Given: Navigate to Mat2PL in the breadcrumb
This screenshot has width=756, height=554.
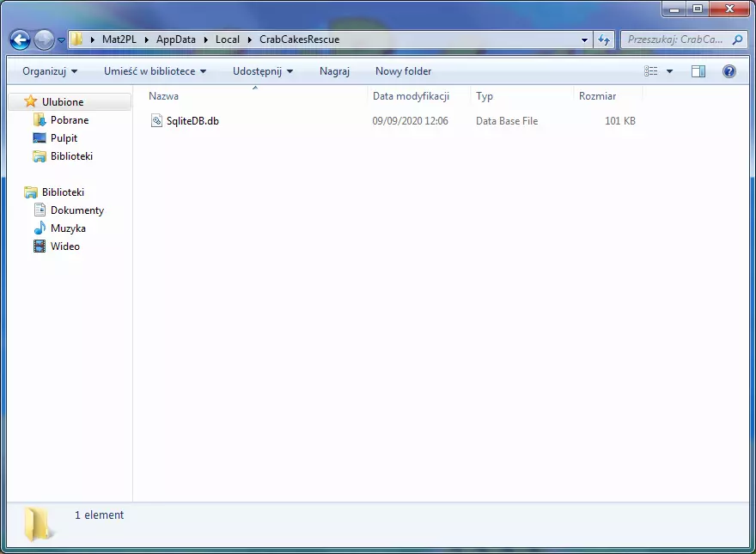Looking at the screenshot, I should (x=119, y=40).
